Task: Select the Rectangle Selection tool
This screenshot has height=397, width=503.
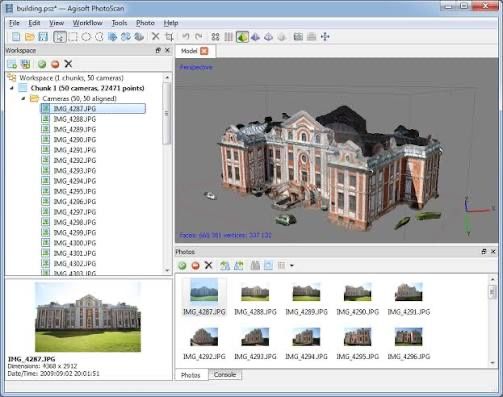Action: click(73, 37)
